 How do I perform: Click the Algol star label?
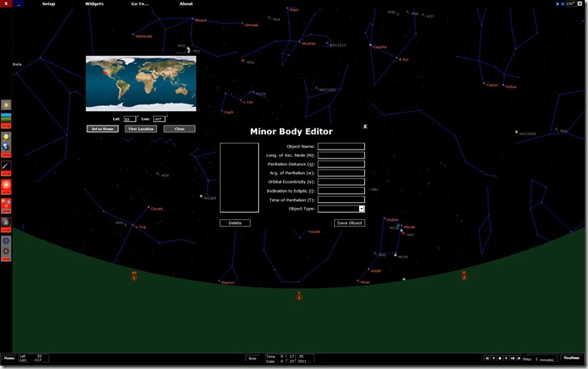294,11
